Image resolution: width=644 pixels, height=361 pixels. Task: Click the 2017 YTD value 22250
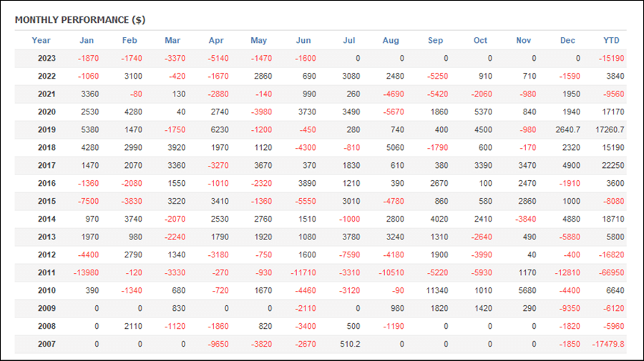pos(613,165)
